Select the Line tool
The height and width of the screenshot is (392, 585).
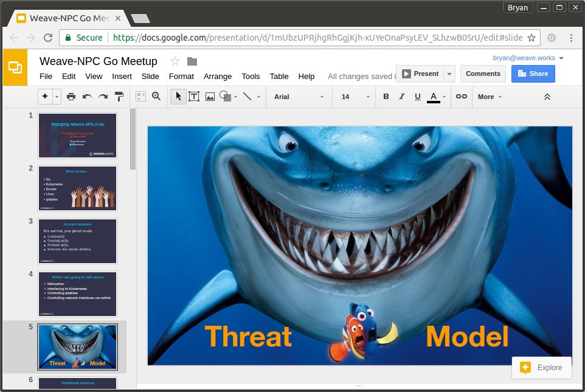[x=247, y=97]
